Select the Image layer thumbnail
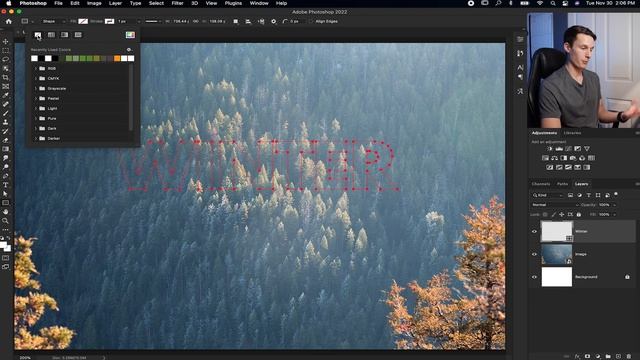Screen dimensions: 640x360 pos(557,254)
